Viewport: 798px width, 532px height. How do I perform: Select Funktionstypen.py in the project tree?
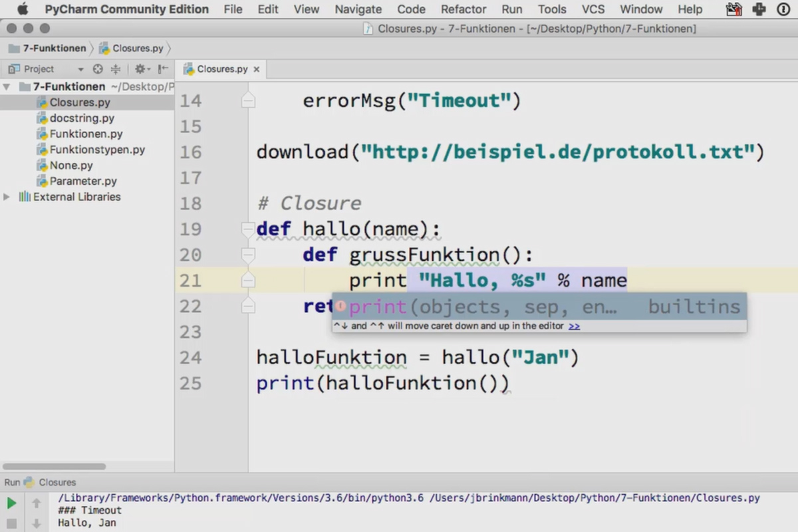pos(97,150)
